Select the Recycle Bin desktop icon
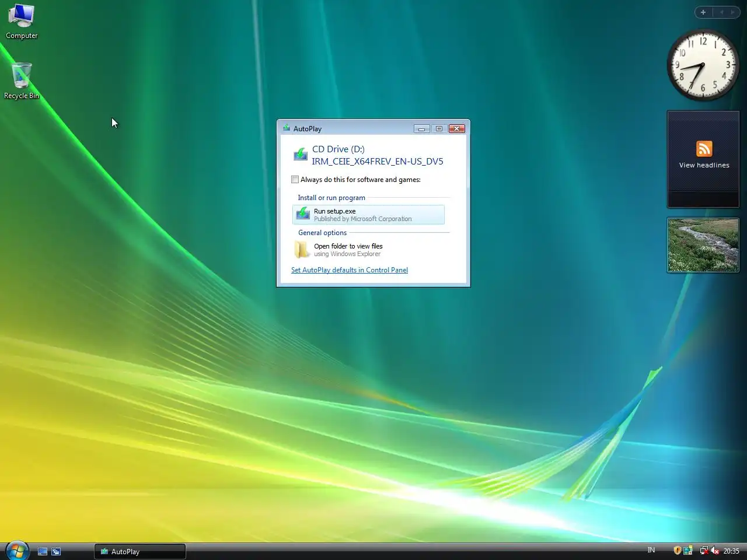 22,80
